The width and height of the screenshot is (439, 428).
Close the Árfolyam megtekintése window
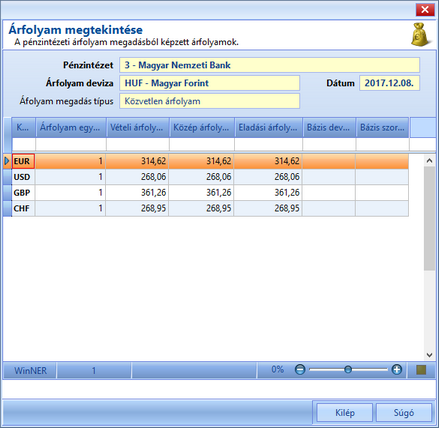click(425, 10)
